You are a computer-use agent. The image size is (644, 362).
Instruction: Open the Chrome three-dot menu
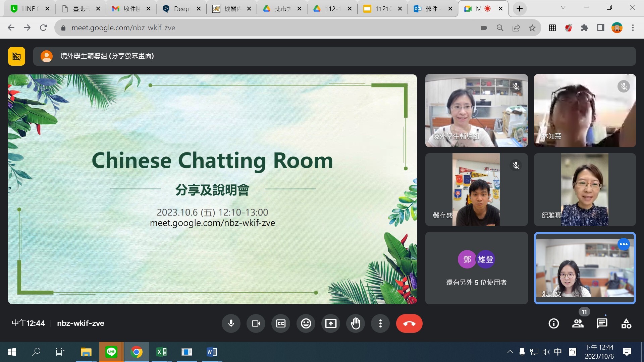tap(633, 28)
